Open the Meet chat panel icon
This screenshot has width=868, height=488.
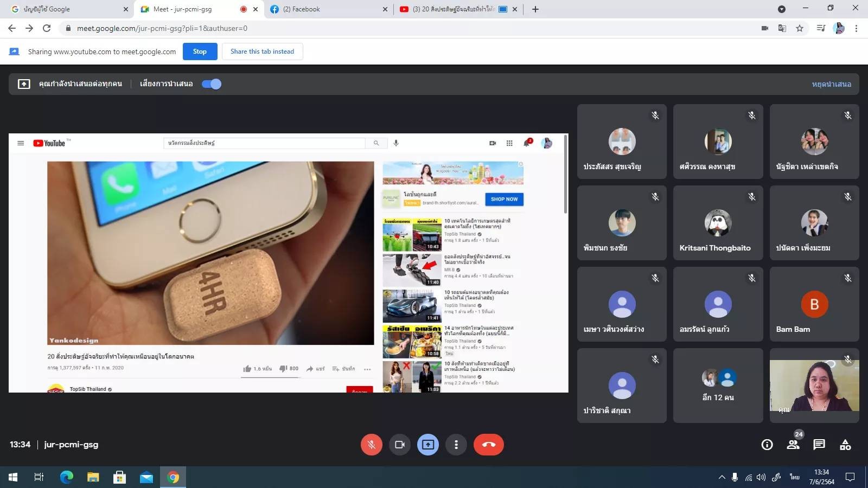[x=819, y=445]
